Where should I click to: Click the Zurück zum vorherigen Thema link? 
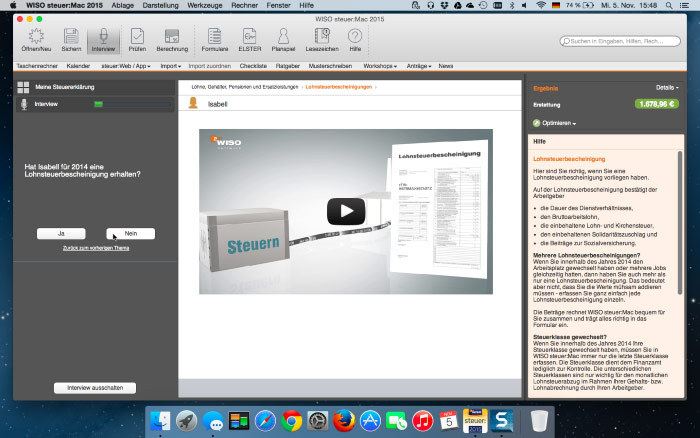[96, 248]
